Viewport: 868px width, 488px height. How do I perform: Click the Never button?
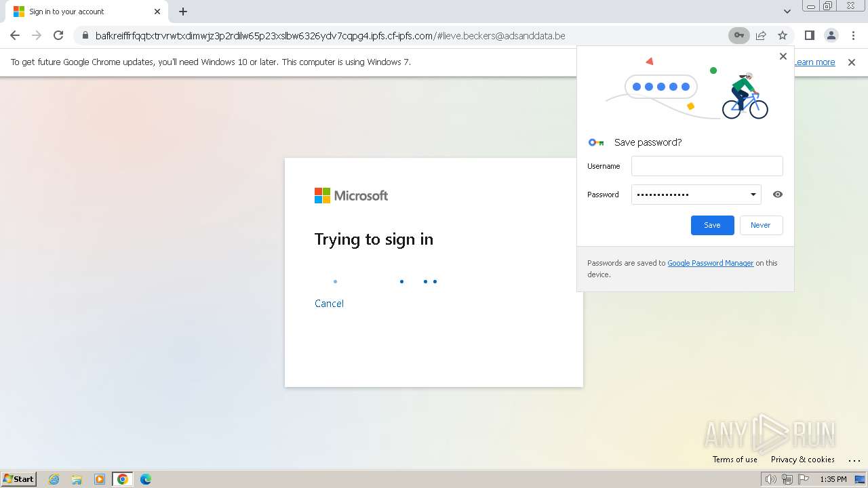point(760,225)
